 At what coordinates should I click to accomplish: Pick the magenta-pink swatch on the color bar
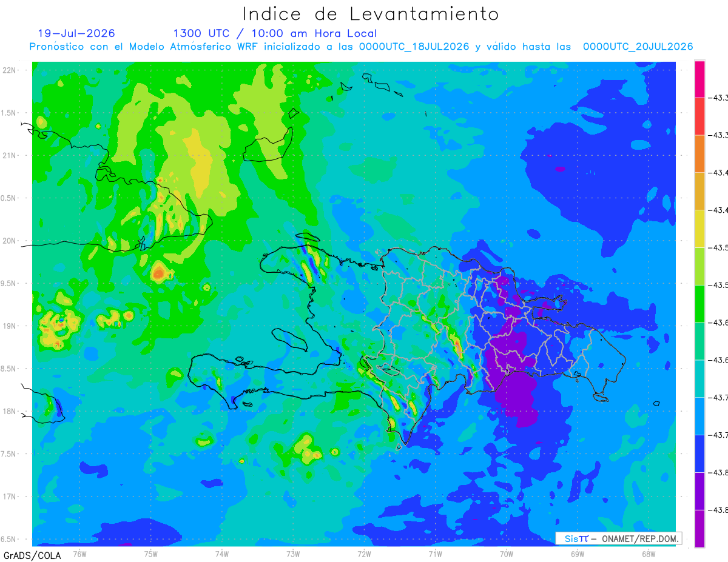point(699,79)
